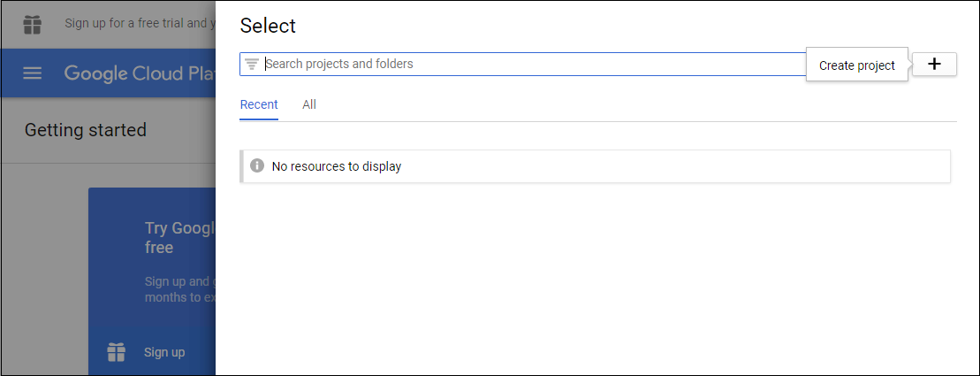Click the Google Cloud Platform logo
The width and height of the screenshot is (980, 376).
[x=140, y=73]
